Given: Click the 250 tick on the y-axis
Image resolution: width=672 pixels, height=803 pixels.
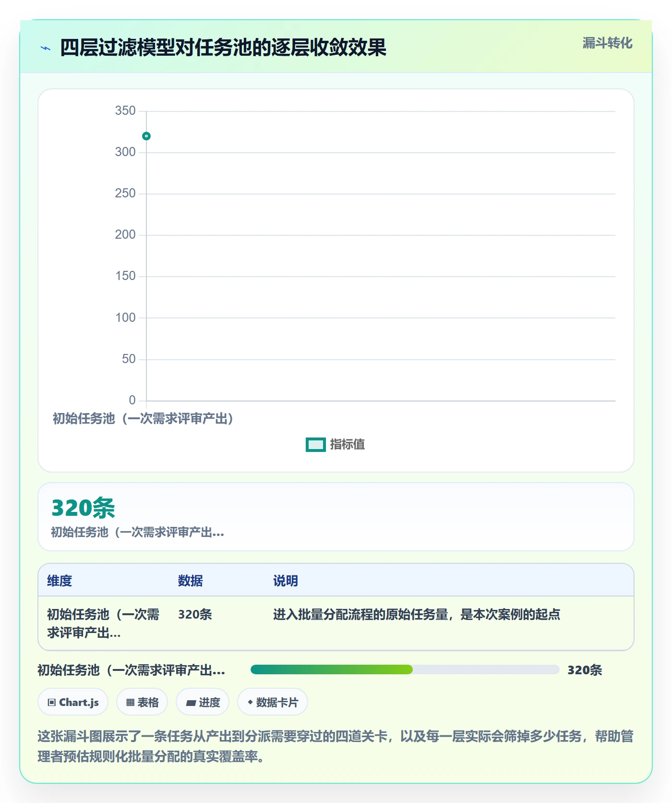Looking at the screenshot, I should 125,194.
